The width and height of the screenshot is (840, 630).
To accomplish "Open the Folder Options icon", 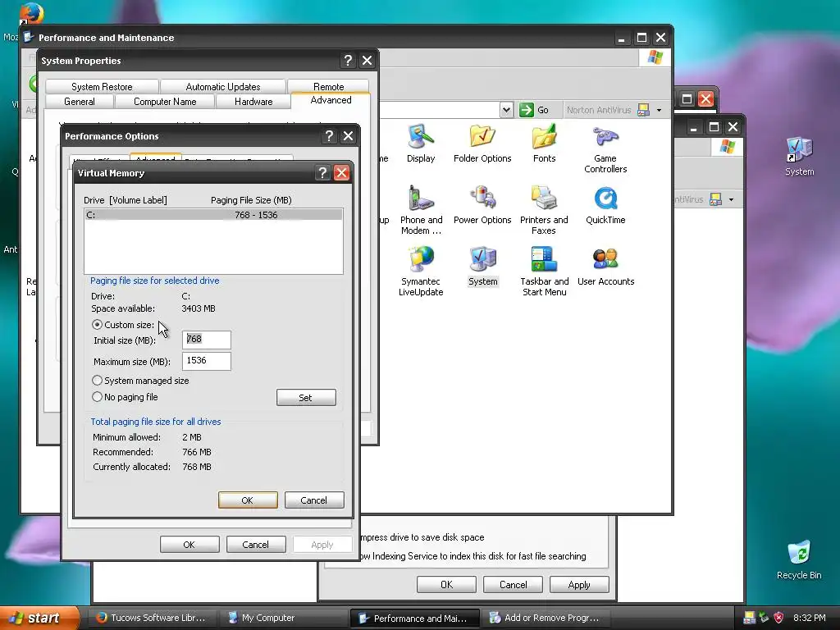I will pyautogui.click(x=482, y=143).
